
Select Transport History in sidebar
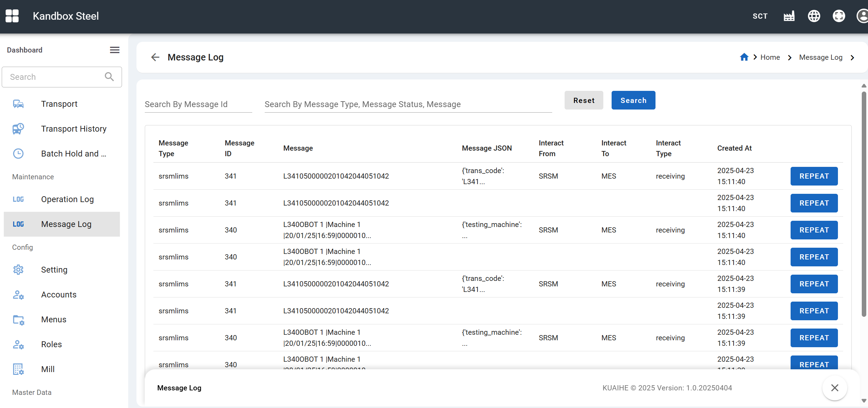[x=74, y=129]
